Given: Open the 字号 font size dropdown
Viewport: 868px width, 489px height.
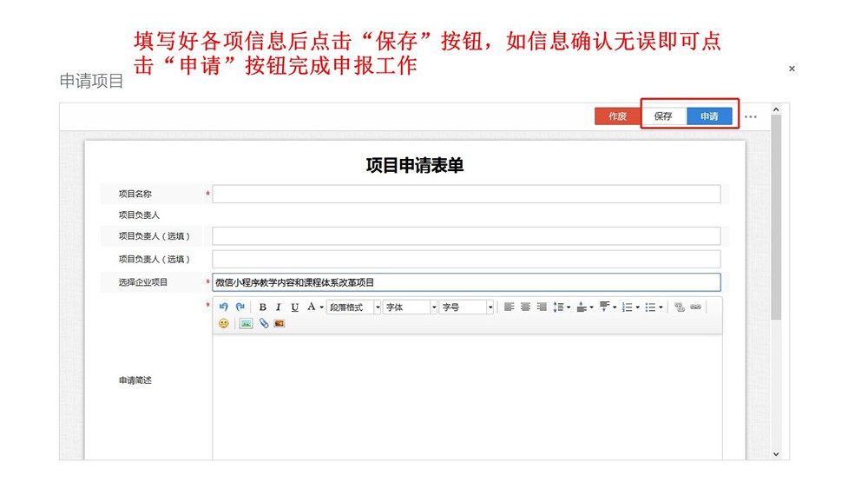Looking at the screenshot, I should (467, 307).
